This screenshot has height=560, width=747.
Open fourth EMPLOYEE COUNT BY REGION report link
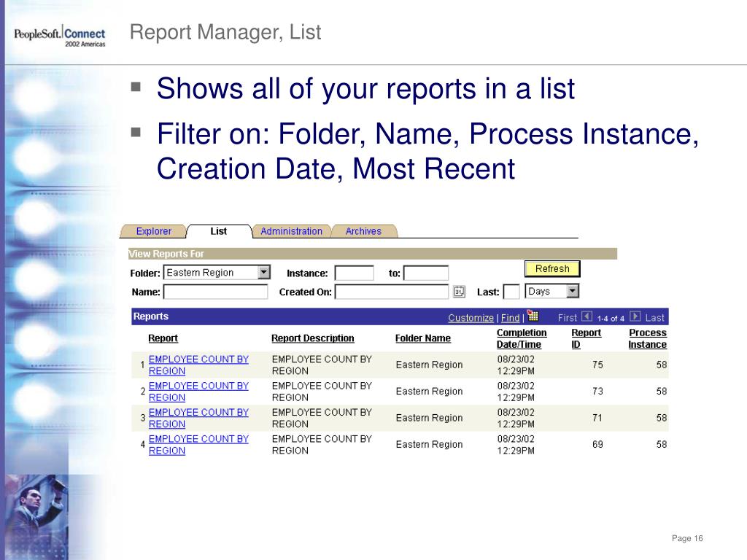pyautogui.click(x=198, y=445)
